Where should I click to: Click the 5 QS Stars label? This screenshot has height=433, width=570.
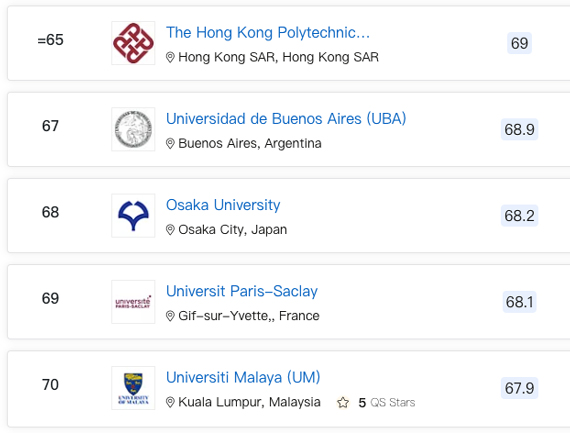click(x=387, y=402)
